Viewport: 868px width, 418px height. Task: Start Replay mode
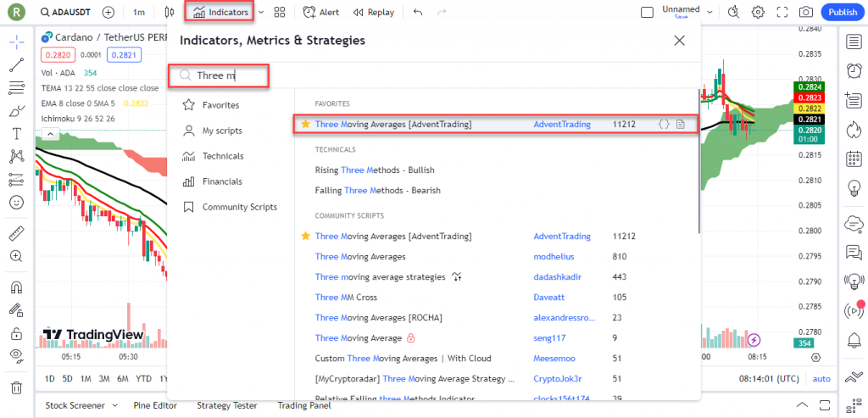[x=373, y=12]
